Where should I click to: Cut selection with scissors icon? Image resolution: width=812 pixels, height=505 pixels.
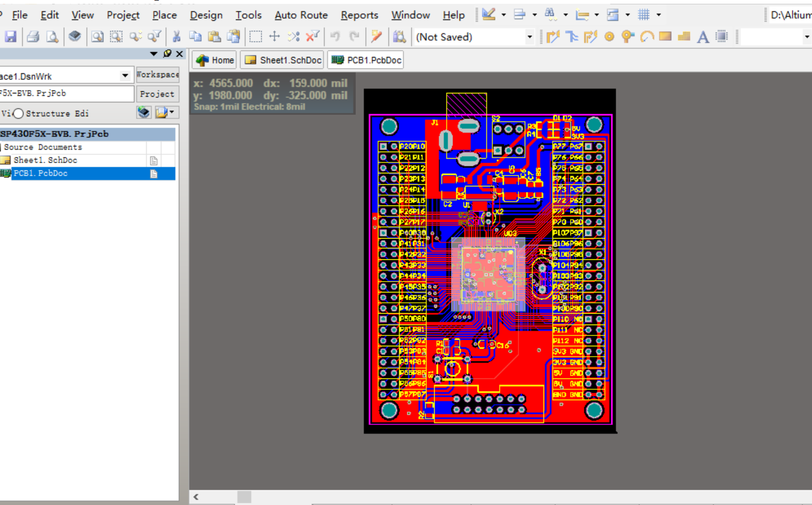click(176, 37)
